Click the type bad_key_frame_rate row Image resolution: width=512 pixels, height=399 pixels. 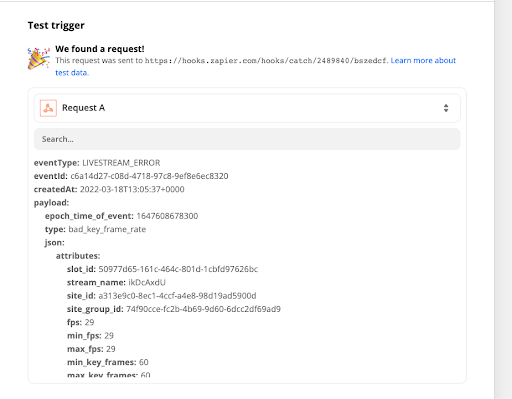95,229
